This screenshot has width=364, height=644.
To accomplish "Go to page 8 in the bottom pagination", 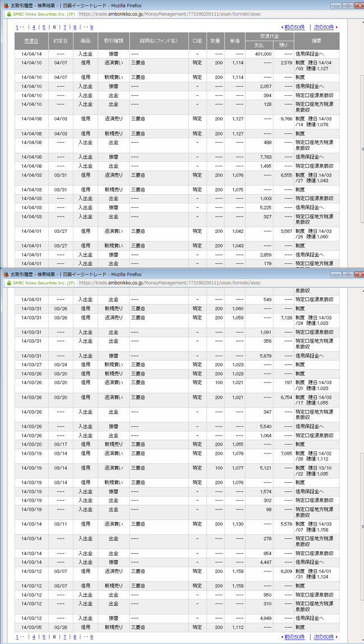I will click(75, 637).
